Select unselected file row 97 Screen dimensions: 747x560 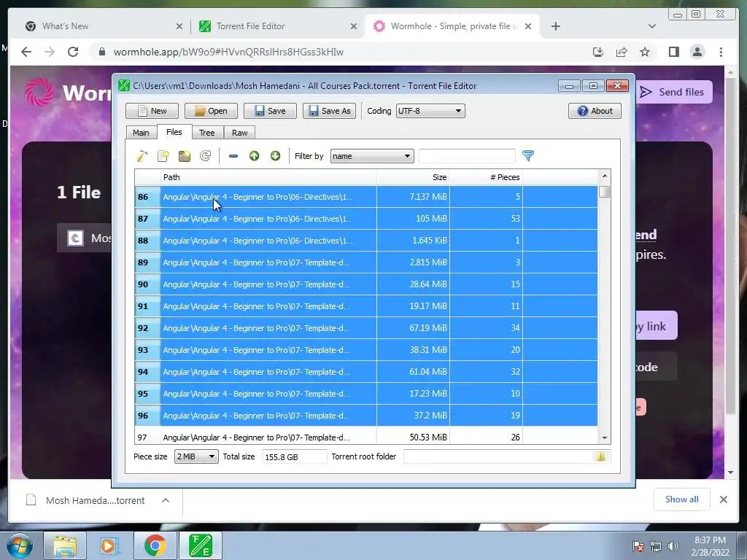366,436
